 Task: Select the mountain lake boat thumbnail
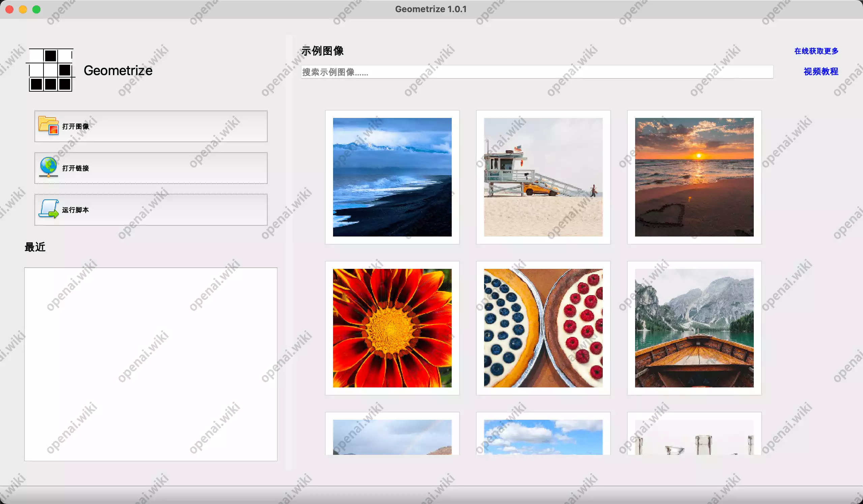tap(694, 328)
